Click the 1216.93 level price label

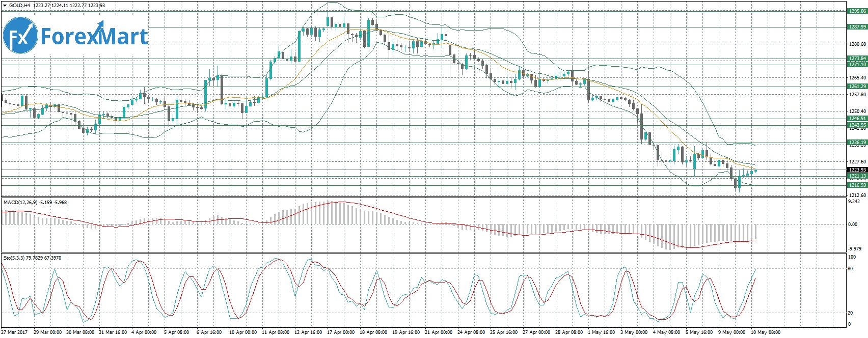[x=857, y=185]
